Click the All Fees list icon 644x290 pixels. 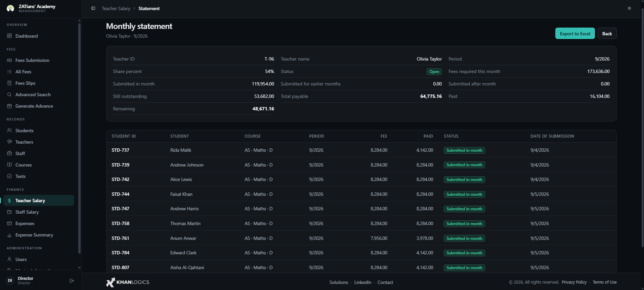pos(9,72)
